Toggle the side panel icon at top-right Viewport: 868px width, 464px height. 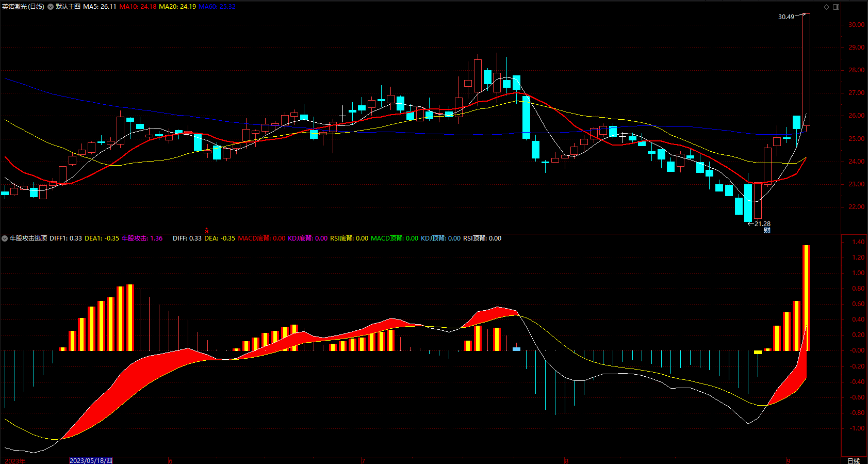click(x=836, y=7)
